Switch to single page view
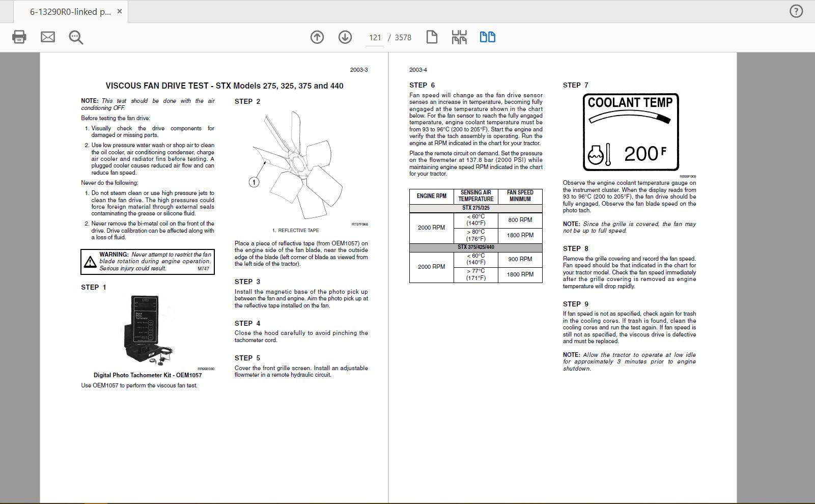This screenshot has height=504, width=815. (432, 37)
